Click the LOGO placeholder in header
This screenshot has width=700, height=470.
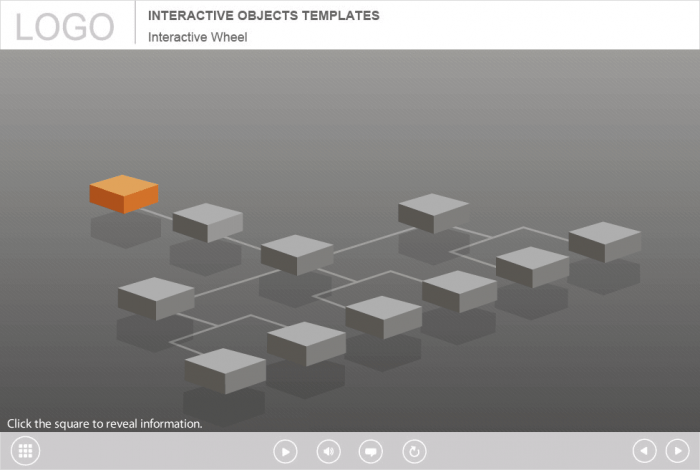[65, 26]
